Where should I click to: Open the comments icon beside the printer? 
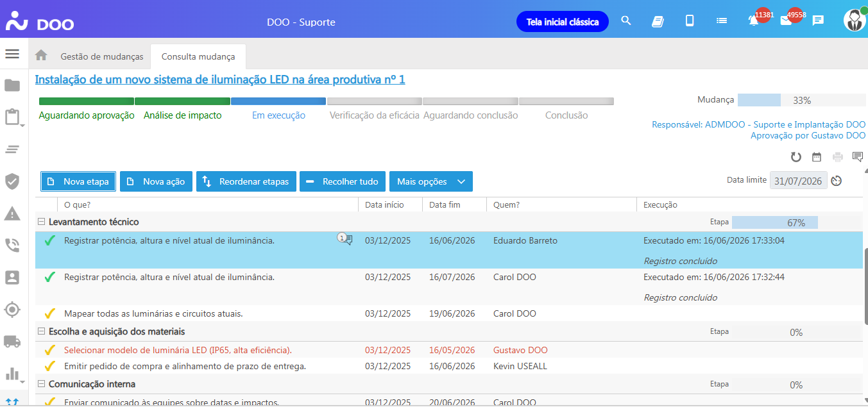pyautogui.click(x=858, y=157)
